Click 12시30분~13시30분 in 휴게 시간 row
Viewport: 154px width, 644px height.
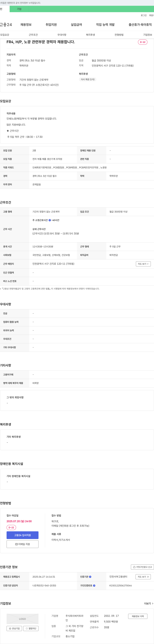point(43,246)
